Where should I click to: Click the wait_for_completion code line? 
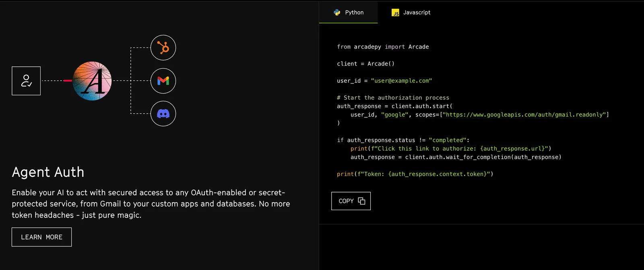coord(456,157)
